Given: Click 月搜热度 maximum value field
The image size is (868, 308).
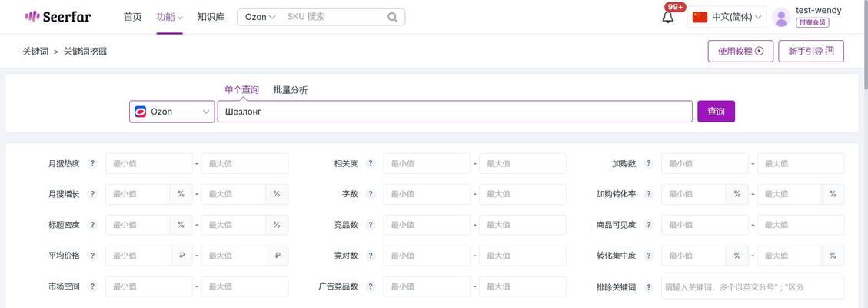Looking at the screenshot, I should 244,163.
